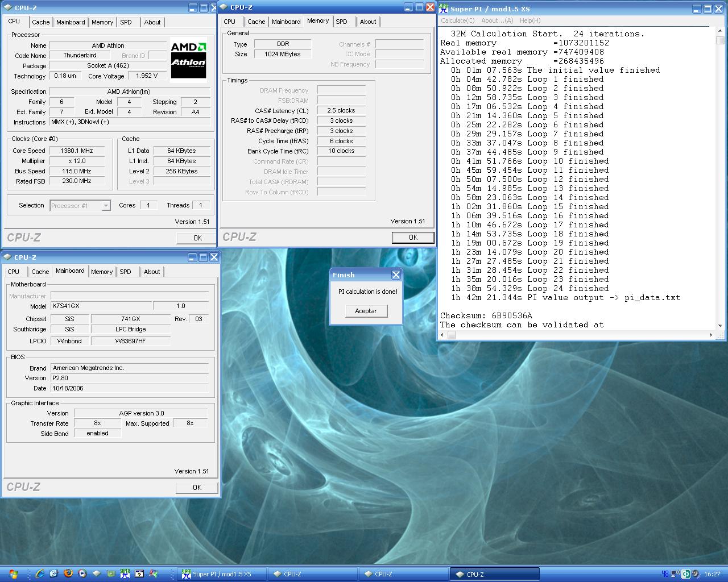Click OK in the CPU-Z CPU window
728x582 pixels.
tap(197, 238)
